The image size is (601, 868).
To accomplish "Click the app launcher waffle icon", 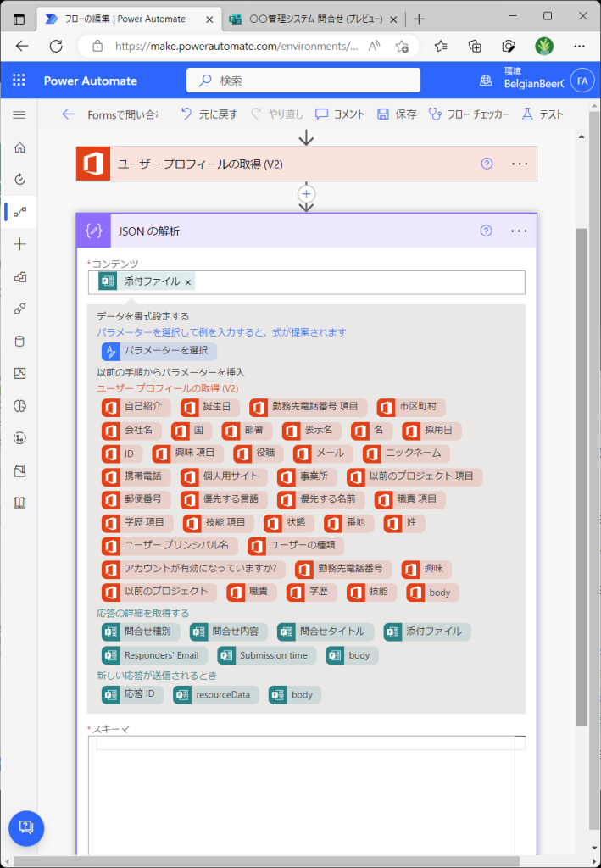I will click(x=19, y=81).
